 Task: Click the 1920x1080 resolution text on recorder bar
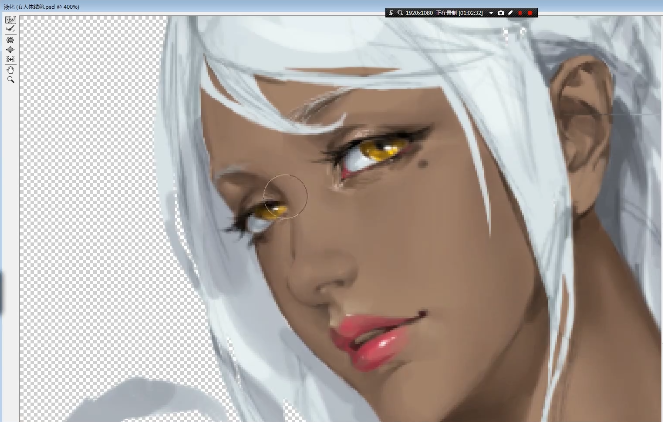419,13
